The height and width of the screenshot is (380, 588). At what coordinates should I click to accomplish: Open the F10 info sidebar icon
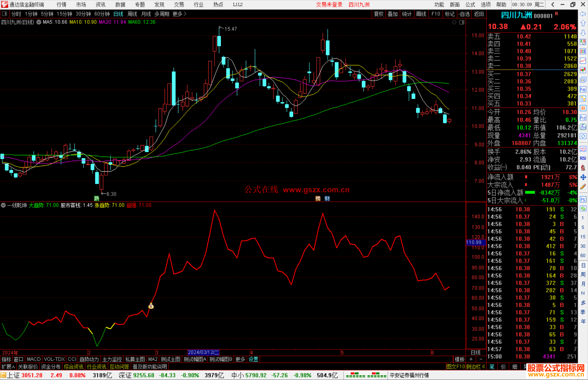583,89
